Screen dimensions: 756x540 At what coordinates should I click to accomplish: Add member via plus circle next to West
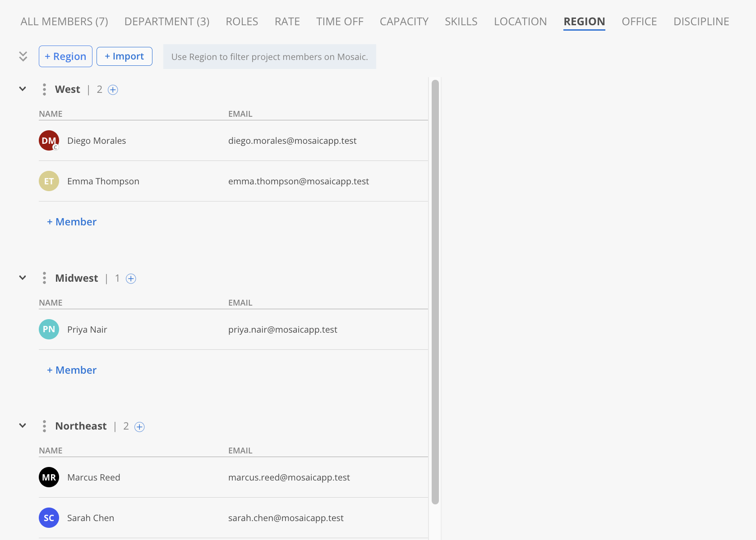click(113, 90)
